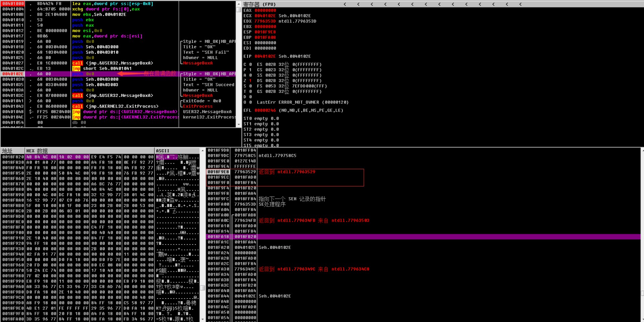The width and height of the screenshot is (644, 322).
Task: Click the disassembly pane scroll-down arrow
Action: (239, 124)
